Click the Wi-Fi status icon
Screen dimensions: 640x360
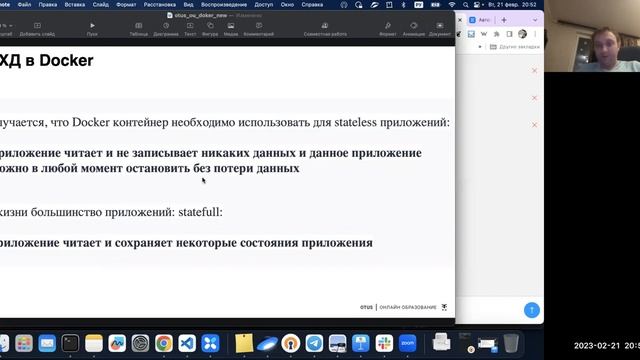pyautogui.click(x=452, y=4)
